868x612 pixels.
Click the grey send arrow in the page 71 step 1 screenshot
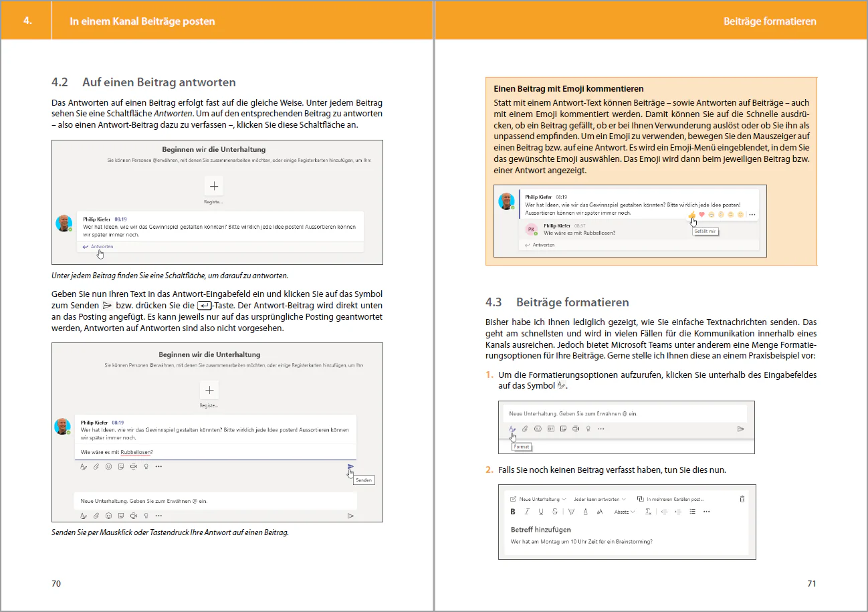pos(740,429)
